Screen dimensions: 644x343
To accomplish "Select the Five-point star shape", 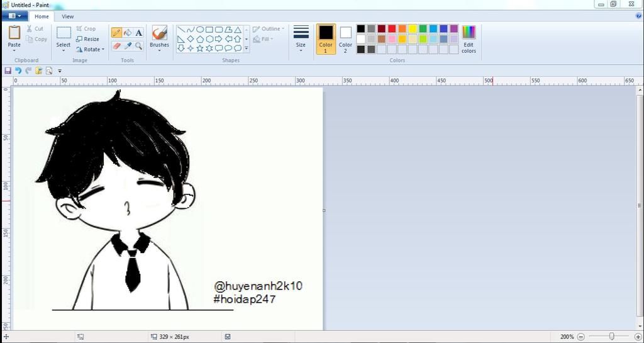I will [x=200, y=48].
